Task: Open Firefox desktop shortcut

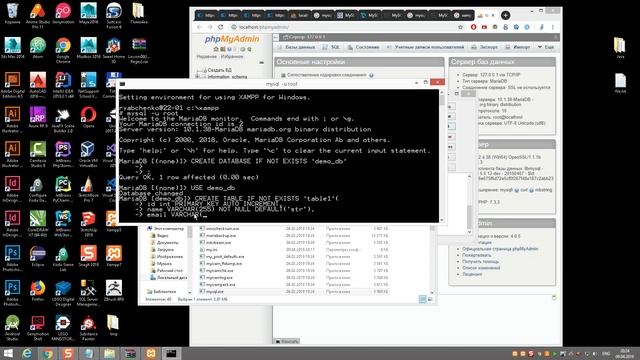Action: tap(38, 291)
